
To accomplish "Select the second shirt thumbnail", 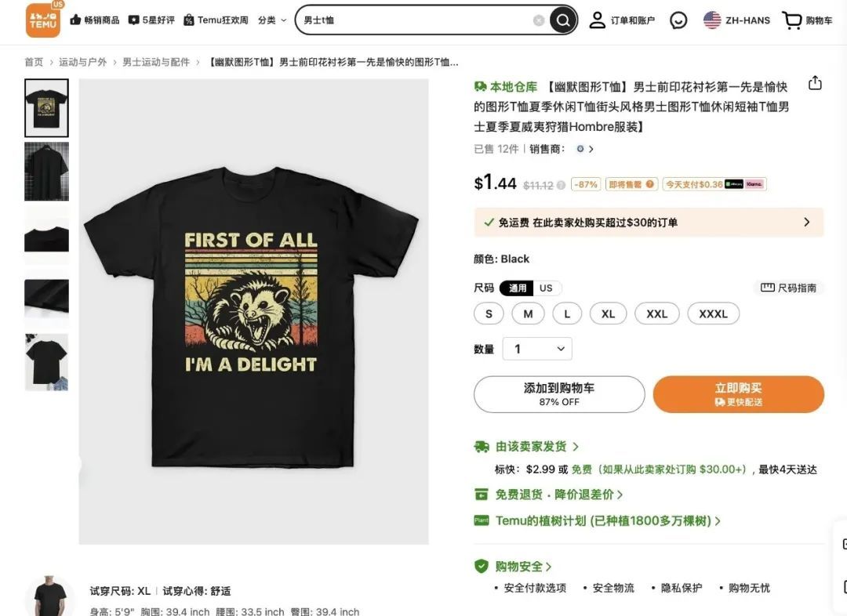I will coord(46,172).
